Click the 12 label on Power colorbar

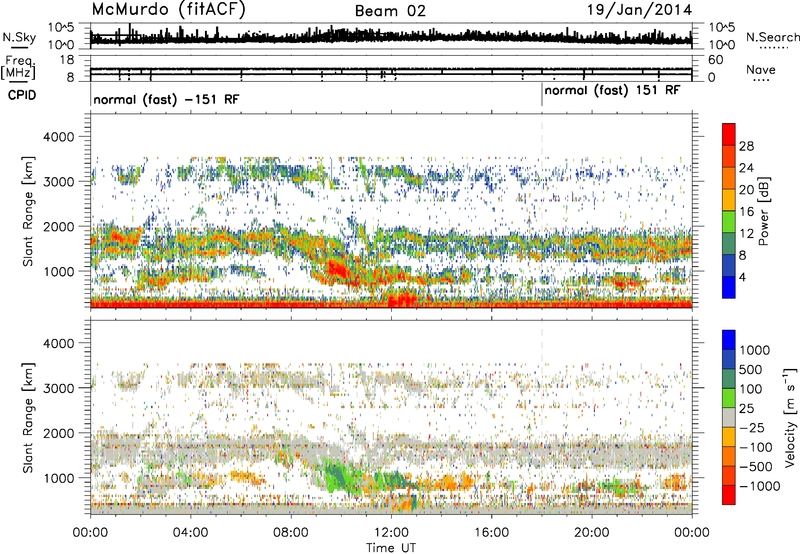point(746,233)
